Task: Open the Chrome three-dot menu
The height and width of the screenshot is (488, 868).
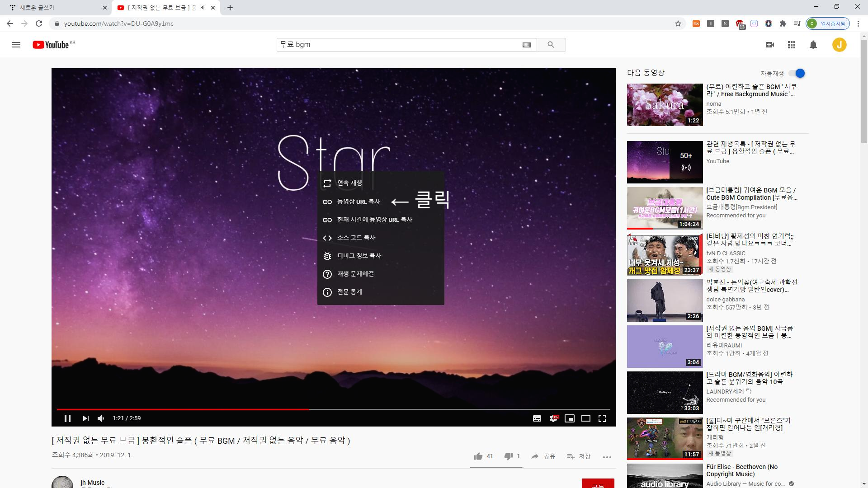Action: 859,23
